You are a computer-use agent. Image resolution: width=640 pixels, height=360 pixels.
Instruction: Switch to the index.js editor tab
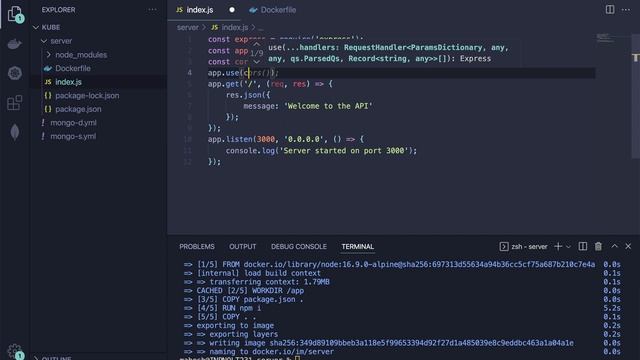(x=200, y=10)
